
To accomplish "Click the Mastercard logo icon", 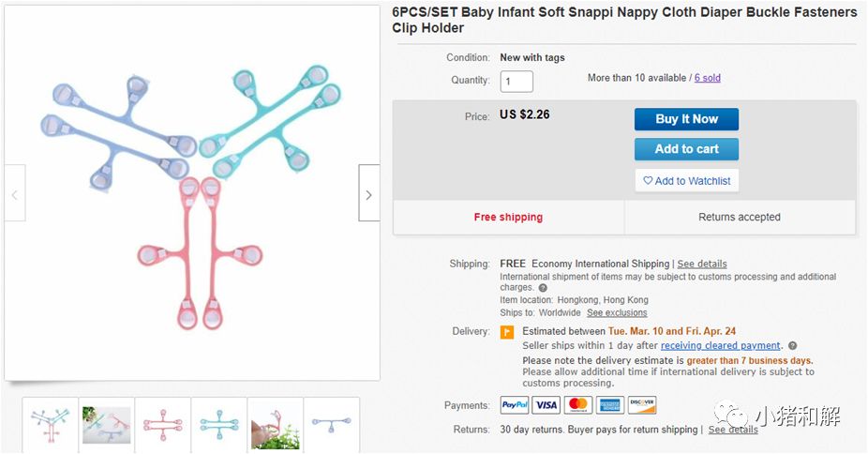I will pos(578,405).
